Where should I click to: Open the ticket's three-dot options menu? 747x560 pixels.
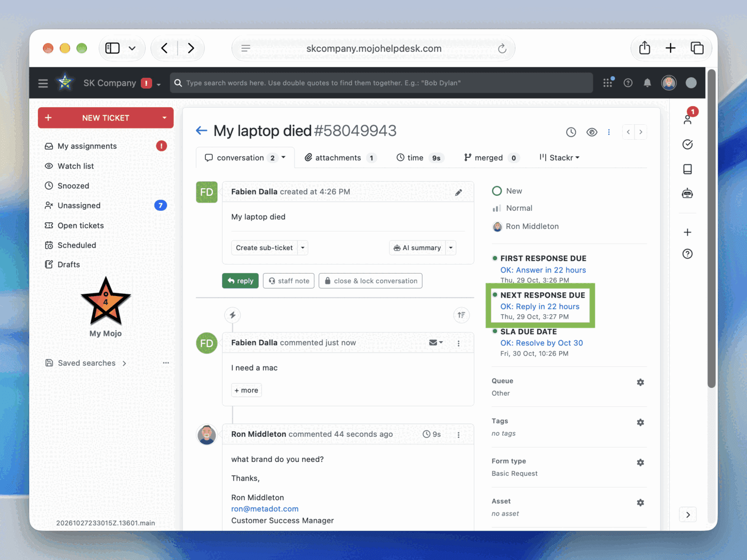(609, 132)
